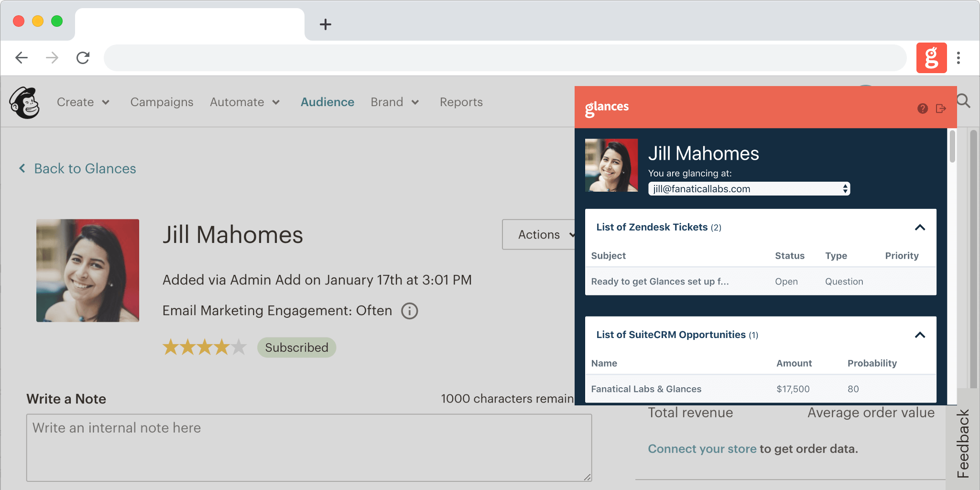Click the 'Question' type cell
The image size is (980, 490).
pyautogui.click(x=844, y=282)
